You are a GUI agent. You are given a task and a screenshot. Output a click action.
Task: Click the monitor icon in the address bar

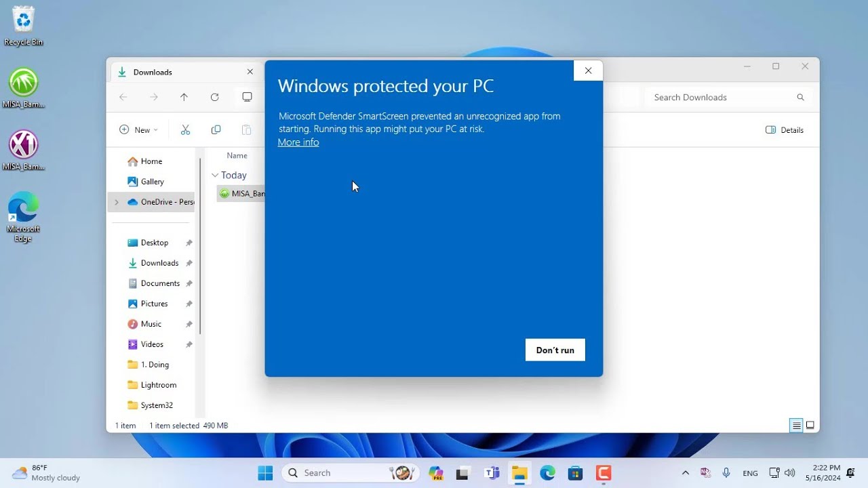248,97
